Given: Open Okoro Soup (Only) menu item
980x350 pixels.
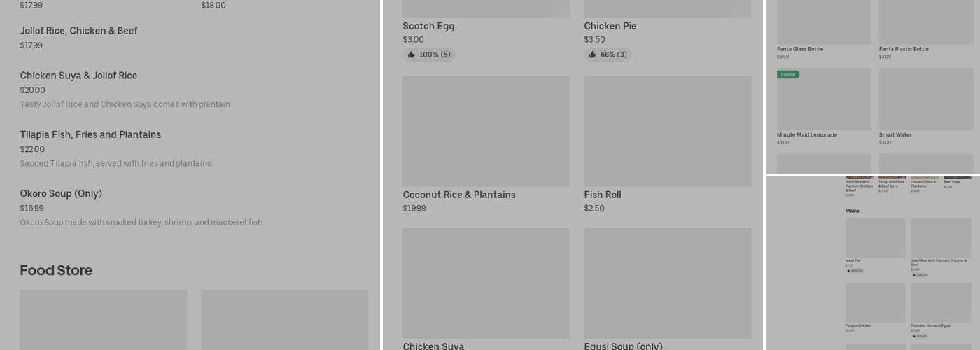Looking at the screenshot, I should tap(61, 193).
